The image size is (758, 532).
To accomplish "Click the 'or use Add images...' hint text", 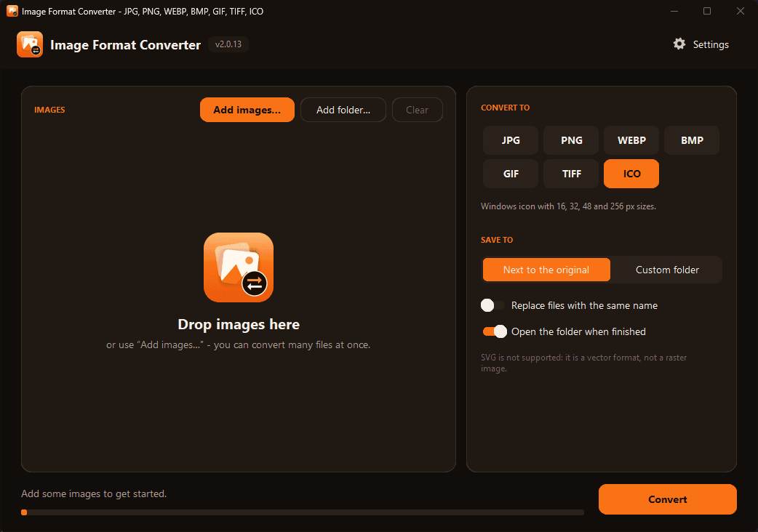I will pyautogui.click(x=239, y=345).
